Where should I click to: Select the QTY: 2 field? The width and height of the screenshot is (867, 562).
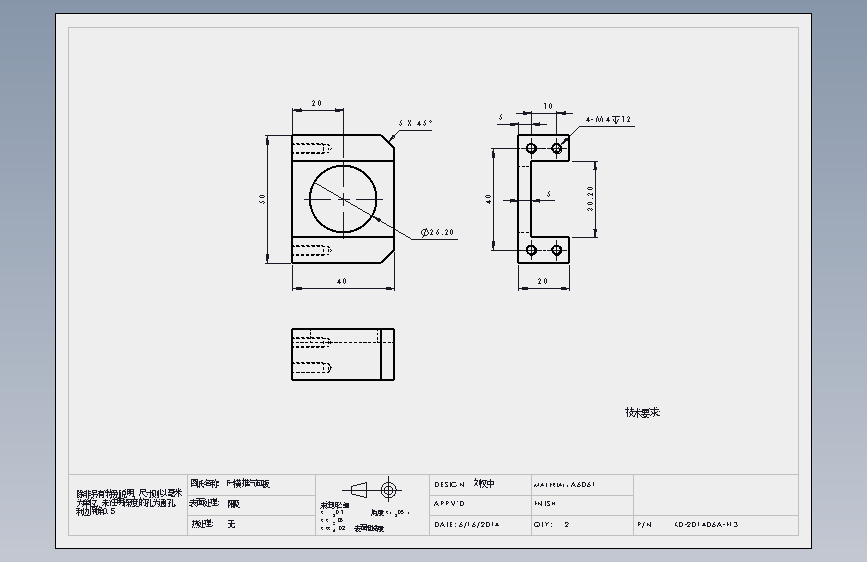pos(582,525)
